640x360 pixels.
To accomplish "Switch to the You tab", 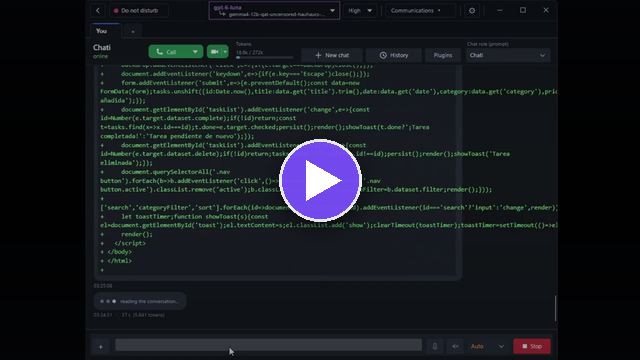I will [x=105, y=31].
